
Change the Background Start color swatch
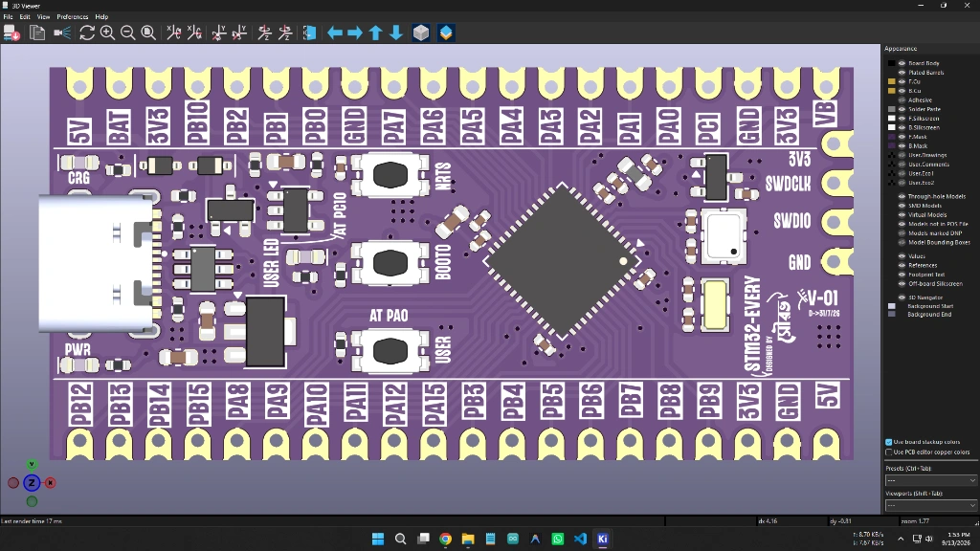pyautogui.click(x=892, y=306)
